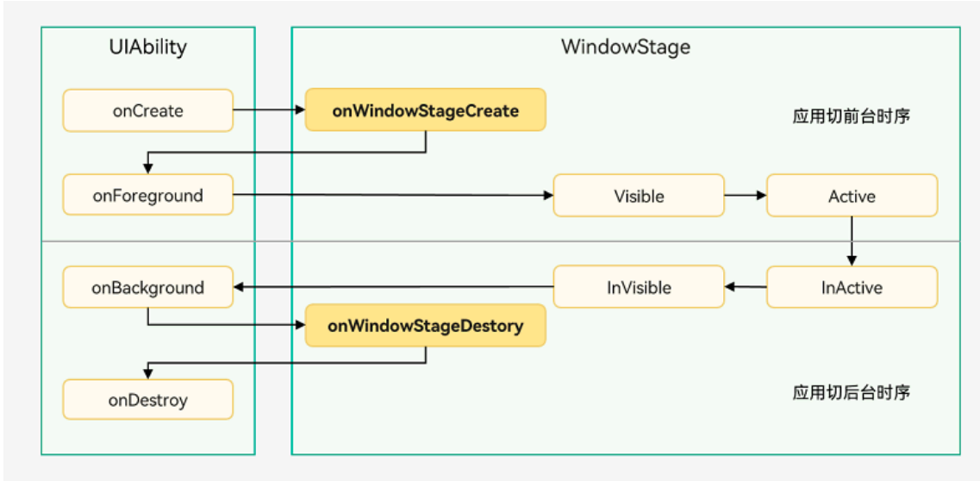Image resolution: width=980 pixels, height=481 pixels.
Task: Select the highlighted onWindowStageCreate node
Action: click(x=426, y=110)
